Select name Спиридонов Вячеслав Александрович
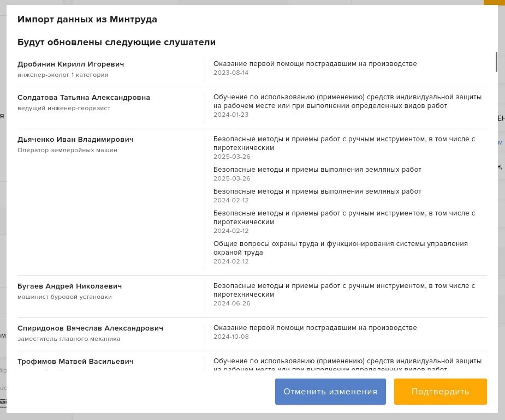Viewport: 505px width, 420px height. [90, 328]
